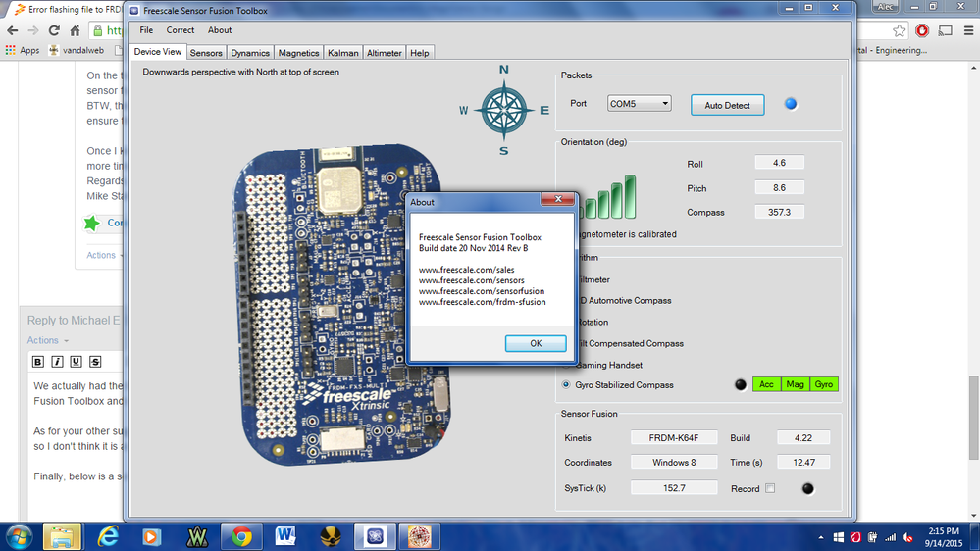Click the Coordinates Windows 8 field

pyautogui.click(x=674, y=463)
